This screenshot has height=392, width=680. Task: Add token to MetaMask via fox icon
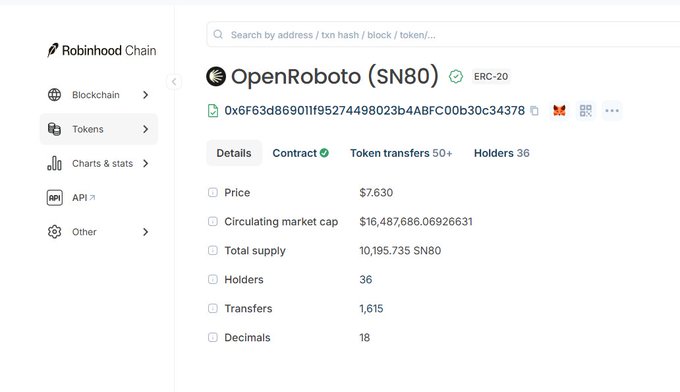click(x=559, y=111)
